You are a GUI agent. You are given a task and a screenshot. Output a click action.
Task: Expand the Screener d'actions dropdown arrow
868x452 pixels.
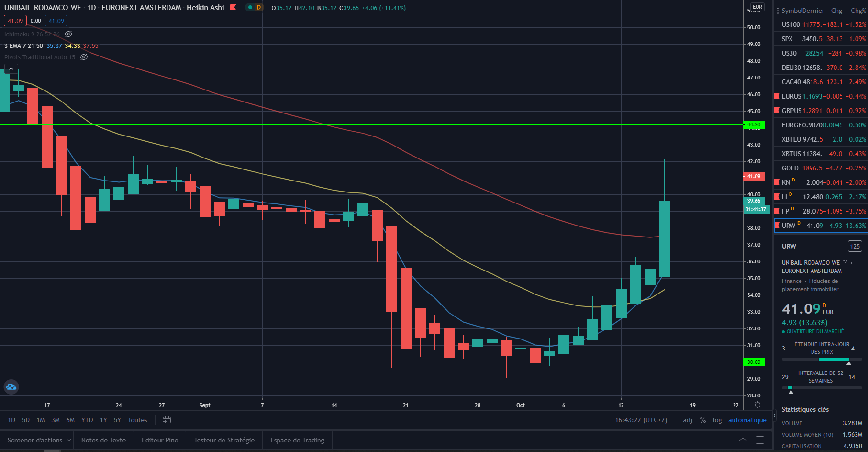tap(69, 440)
